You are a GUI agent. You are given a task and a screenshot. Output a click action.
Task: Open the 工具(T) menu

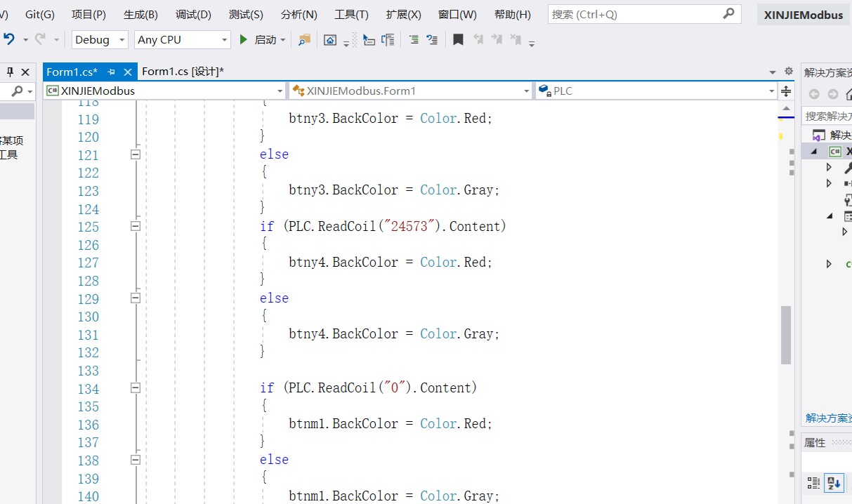351,14
